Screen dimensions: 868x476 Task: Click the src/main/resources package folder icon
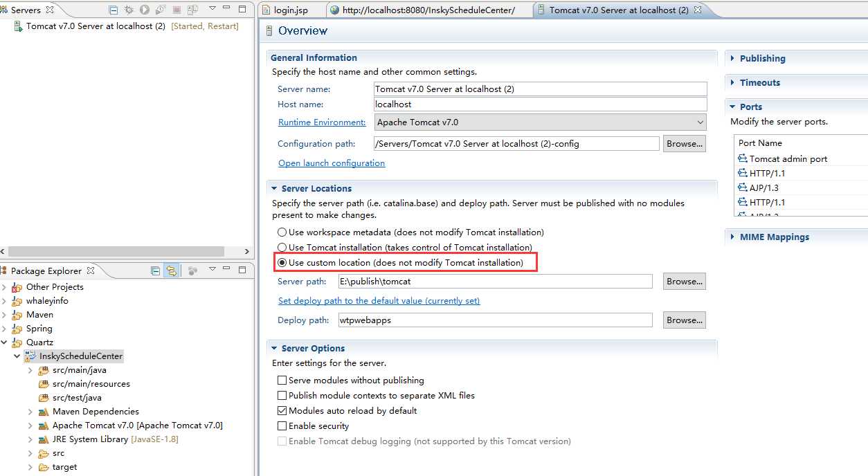pyautogui.click(x=44, y=384)
